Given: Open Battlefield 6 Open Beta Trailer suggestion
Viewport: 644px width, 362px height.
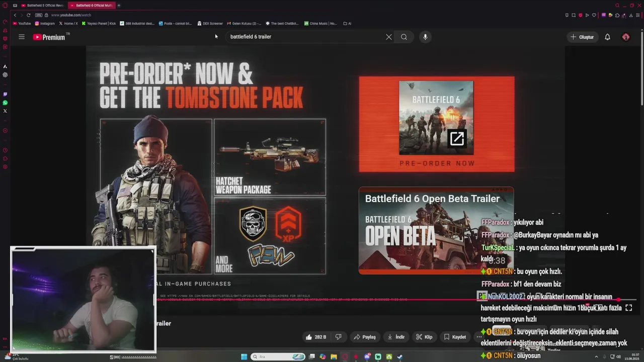Looking at the screenshot, I should click(x=436, y=231).
